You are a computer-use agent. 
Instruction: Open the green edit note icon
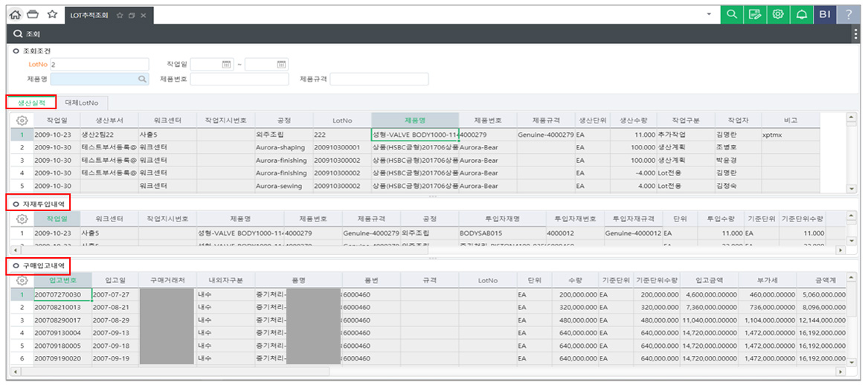coord(754,15)
